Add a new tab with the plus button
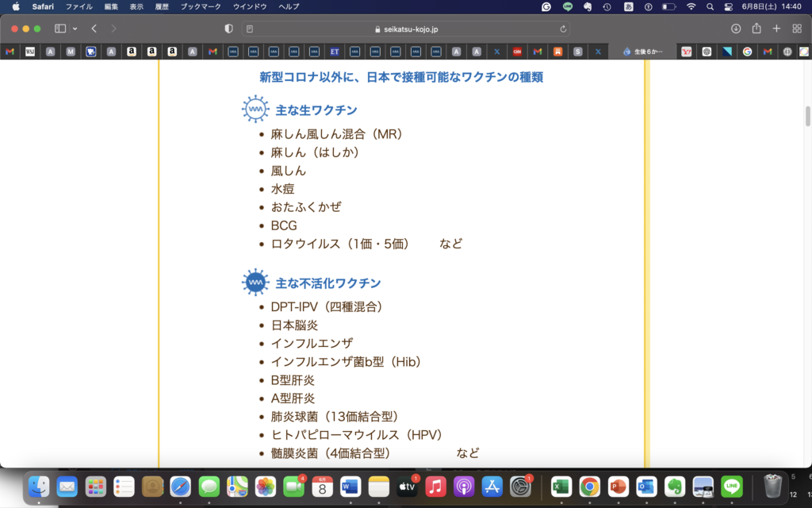Image resolution: width=812 pixels, height=508 pixels. (776, 29)
